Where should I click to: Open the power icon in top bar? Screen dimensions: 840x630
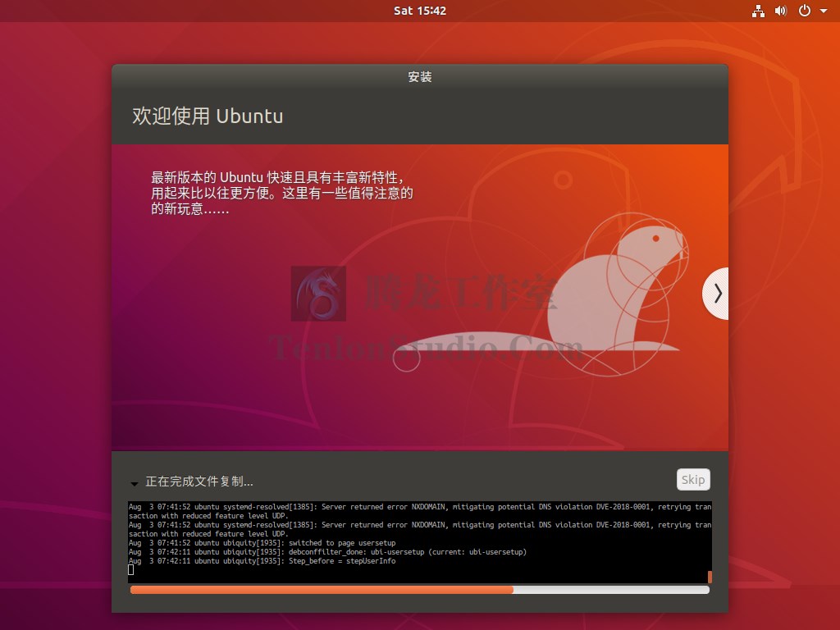point(805,11)
